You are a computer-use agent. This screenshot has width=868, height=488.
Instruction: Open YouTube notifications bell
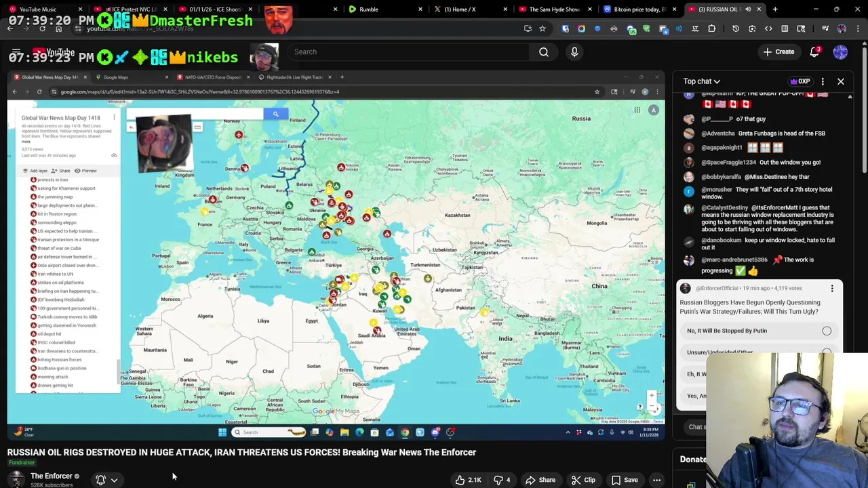(815, 52)
